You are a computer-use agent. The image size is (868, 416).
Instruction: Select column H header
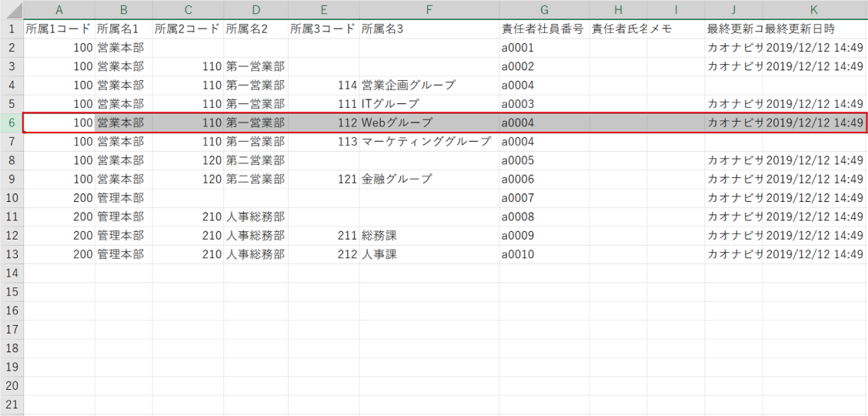tap(618, 10)
